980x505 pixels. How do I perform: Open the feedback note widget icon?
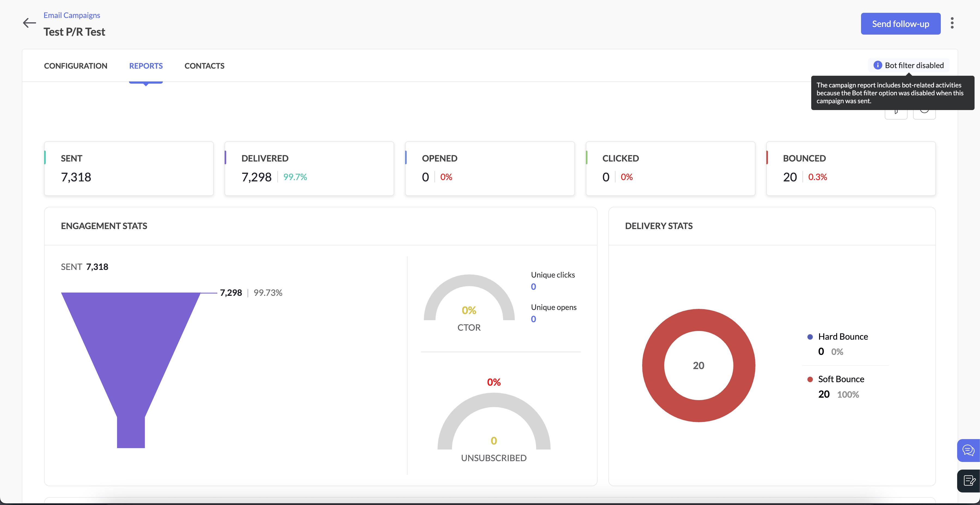tap(968, 481)
